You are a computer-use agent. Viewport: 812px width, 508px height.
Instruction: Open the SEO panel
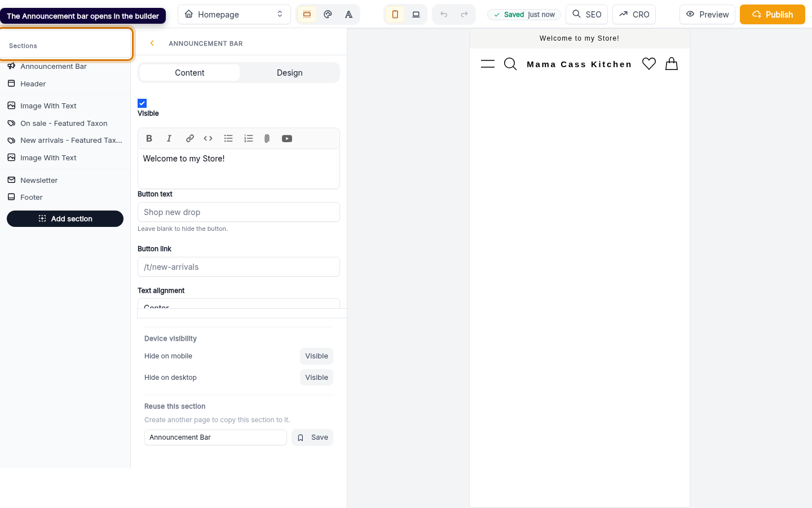click(x=586, y=15)
